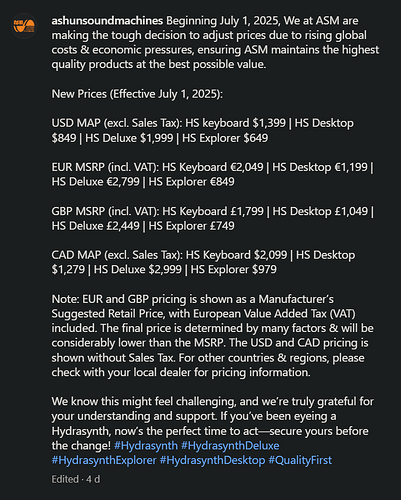Click the Note: EUR and GBP pricing paragraph
Viewport: 401px width, 500px height.
(x=213, y=336)
